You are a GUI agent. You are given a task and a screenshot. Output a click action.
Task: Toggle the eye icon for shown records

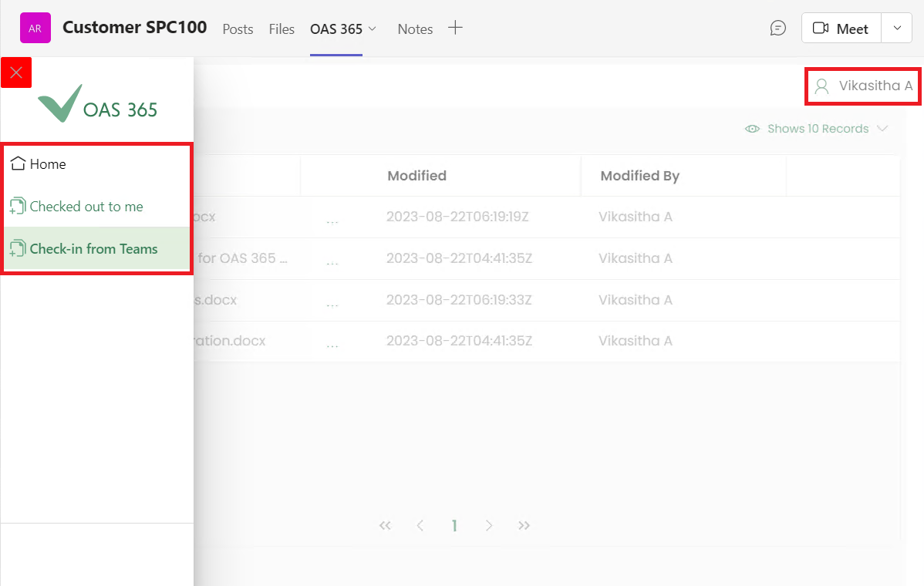pos(752,129)
